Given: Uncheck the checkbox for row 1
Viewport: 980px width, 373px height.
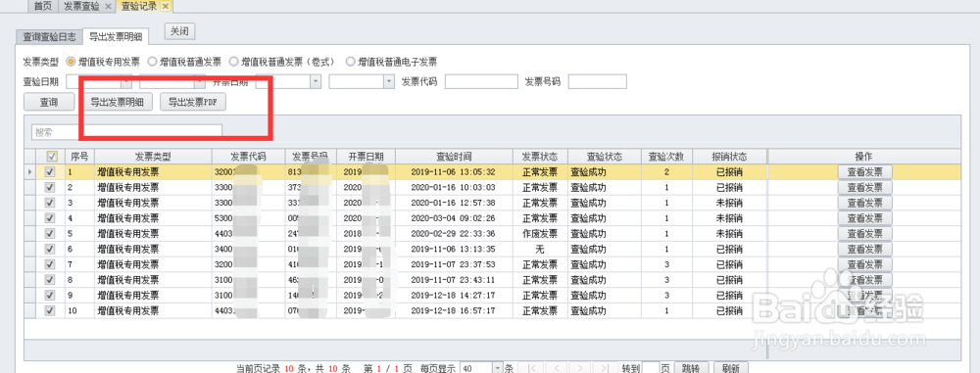Looking at the screenshot, I should coord(51,172).
